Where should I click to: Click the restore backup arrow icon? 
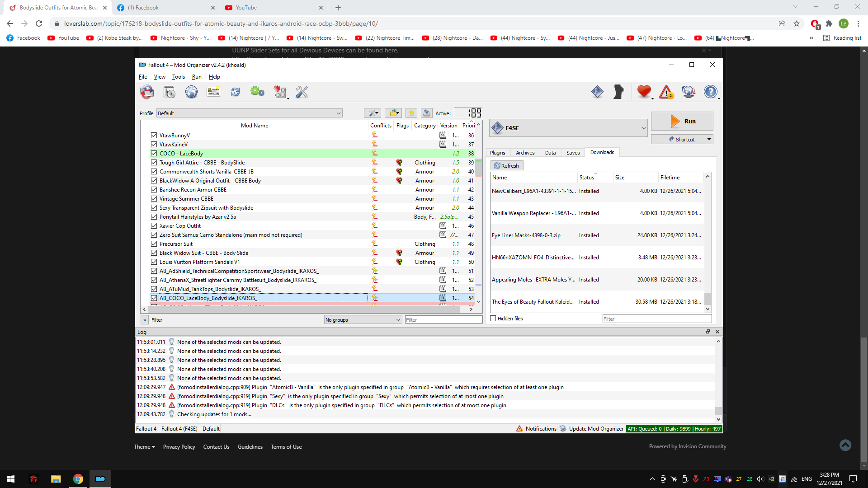tap(411, 113)
